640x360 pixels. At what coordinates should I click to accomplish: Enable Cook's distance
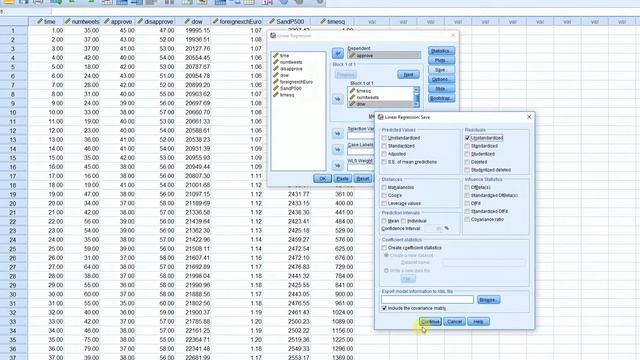(384, 195)
